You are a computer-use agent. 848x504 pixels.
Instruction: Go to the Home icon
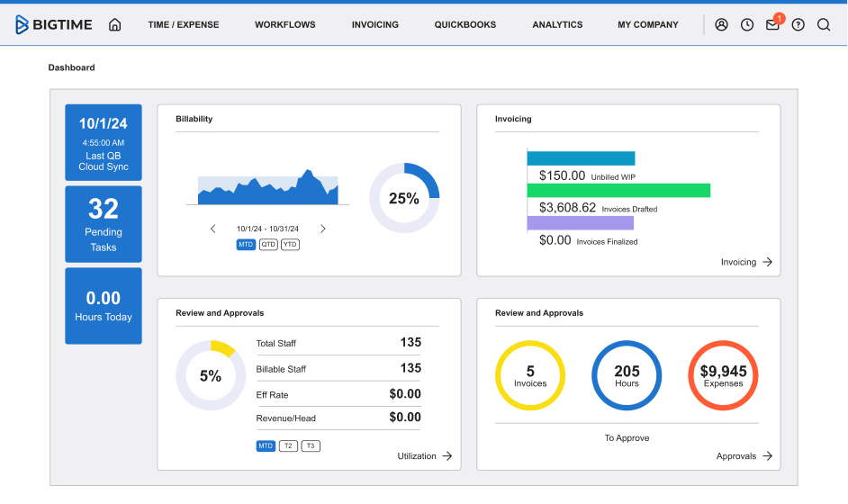pos(114,24)
